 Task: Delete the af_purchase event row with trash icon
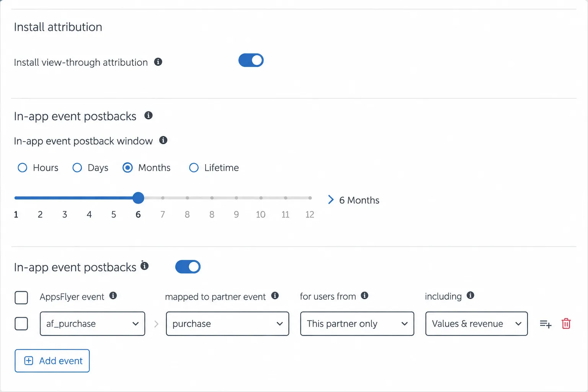(x=566, y=323)
